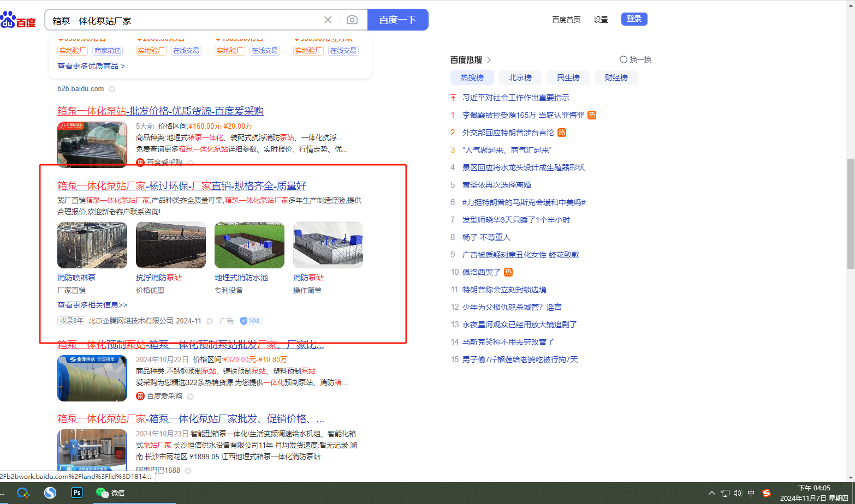
Task: Click Sogou input method tray icon
Action: tap(767, 493)
